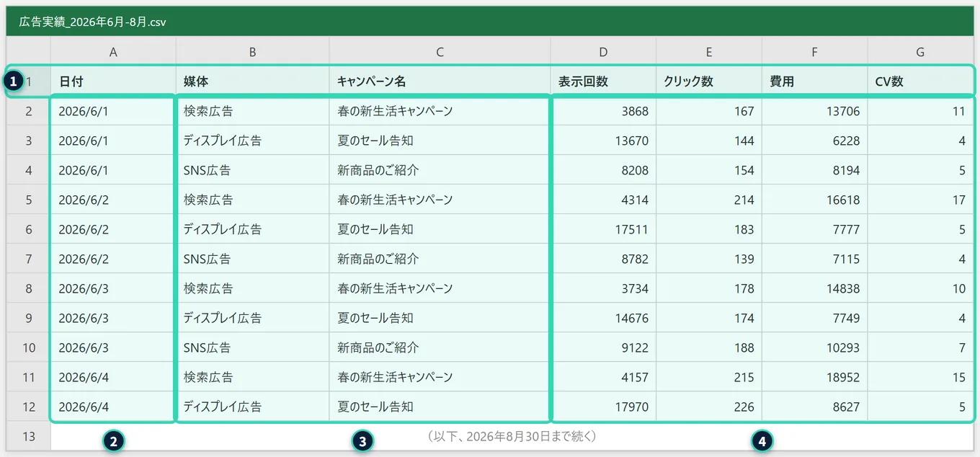Click date cell 2026/6/4 in row 12
The height and width of the screenshot is (457, 980).
(113, 407)
